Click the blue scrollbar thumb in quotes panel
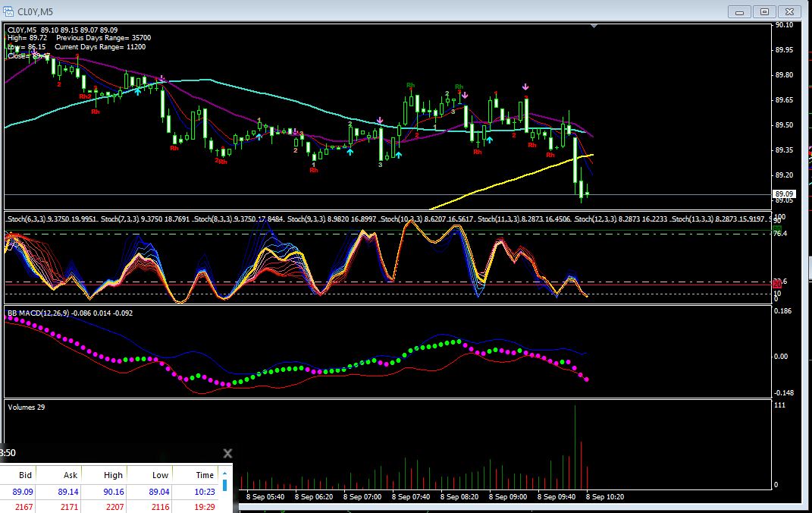Viewport: 812px width, 513px height. pyautogui.click(x=224, y=485)
